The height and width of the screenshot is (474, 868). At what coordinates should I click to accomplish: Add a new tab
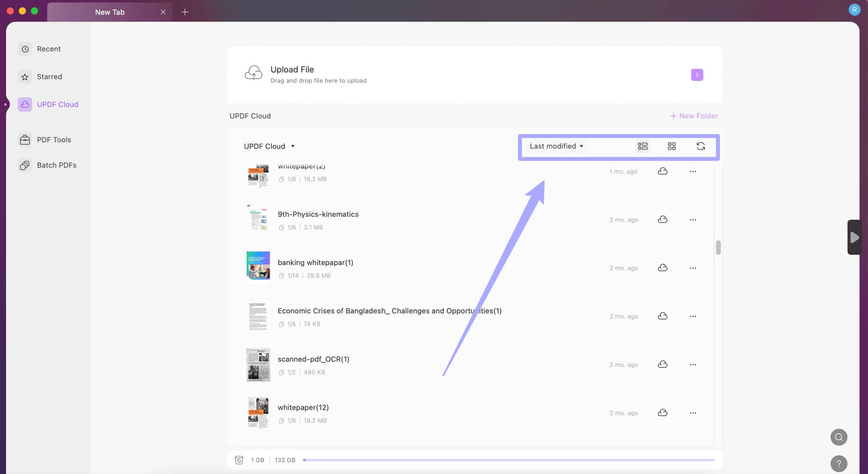pos(185,12)
